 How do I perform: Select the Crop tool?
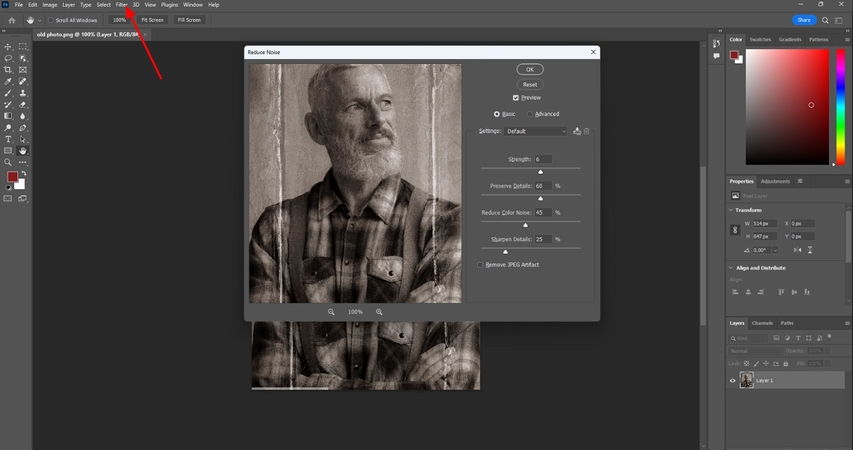[8, 70]
